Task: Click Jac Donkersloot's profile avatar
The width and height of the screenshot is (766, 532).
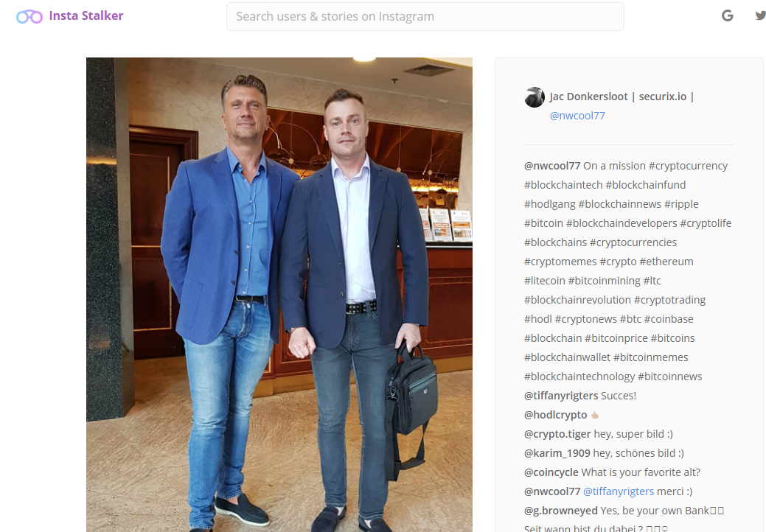Action: [535, 97]
